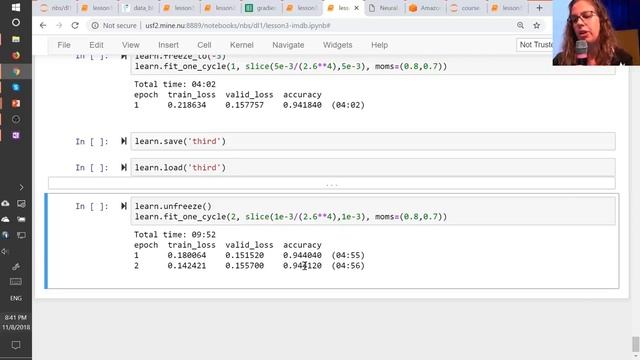Click accuracy value 0.944040
This screenshot has width=640, height=360.
302,255
